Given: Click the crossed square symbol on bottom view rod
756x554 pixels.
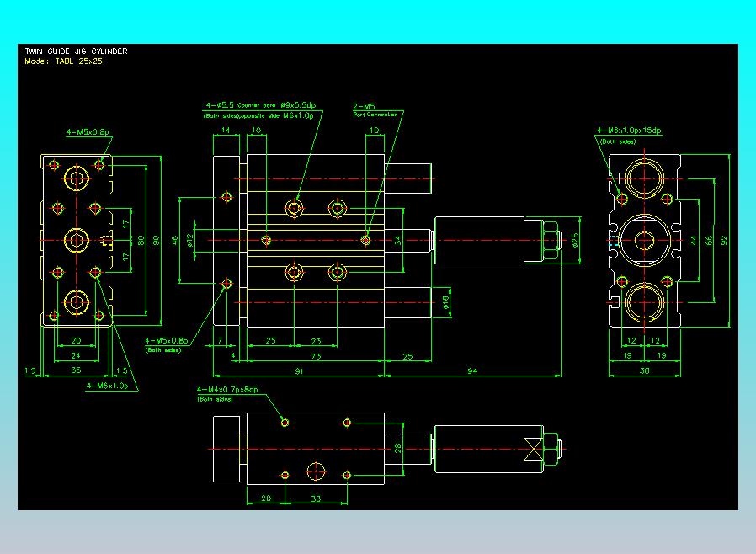Looking at the screenshot, I should 534,450.
